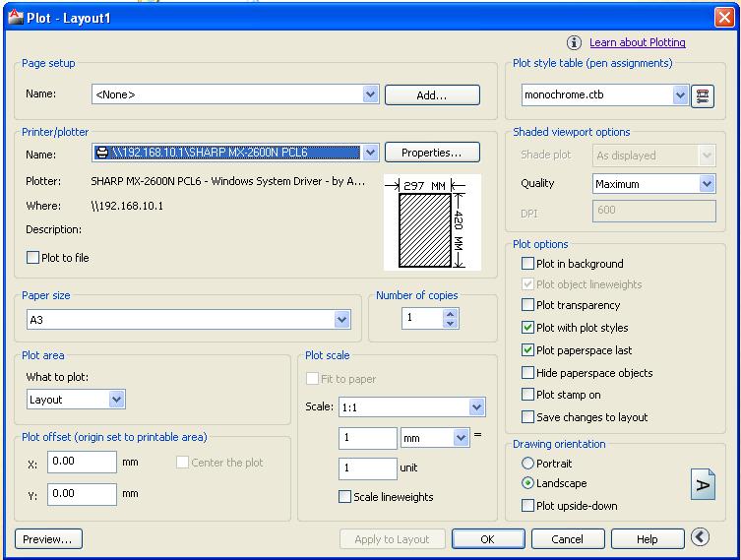This screenshot has width=741, height=560.
Task: Click the Preview... button
Action: pos(48,538)
